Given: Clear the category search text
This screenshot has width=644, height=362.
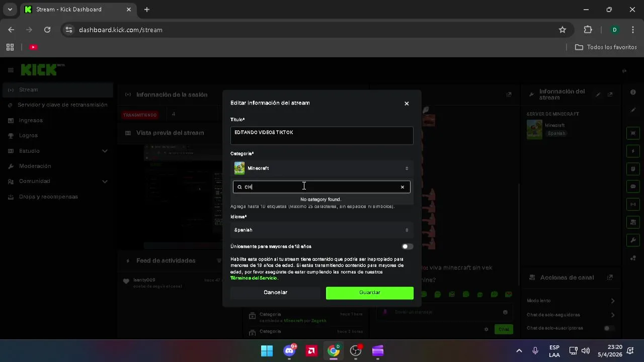Looking at the screenshot, I should (x=403, y=187).
